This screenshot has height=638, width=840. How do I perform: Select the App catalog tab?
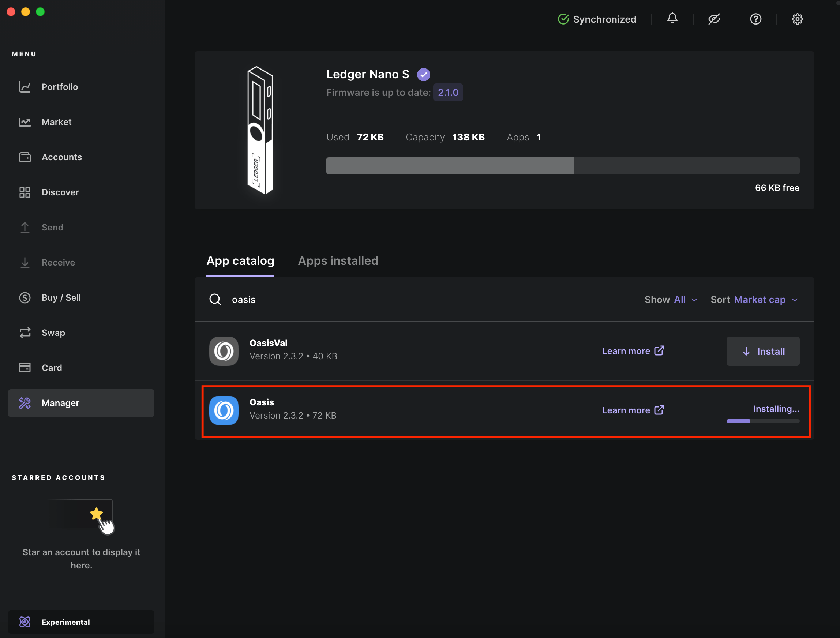[240, 261]
